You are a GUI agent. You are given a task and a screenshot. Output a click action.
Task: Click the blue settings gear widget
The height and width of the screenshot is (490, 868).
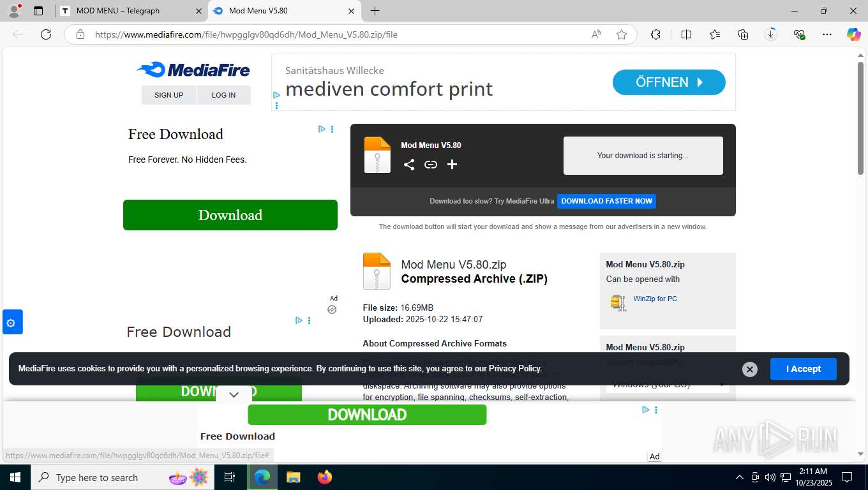(11, 323)
